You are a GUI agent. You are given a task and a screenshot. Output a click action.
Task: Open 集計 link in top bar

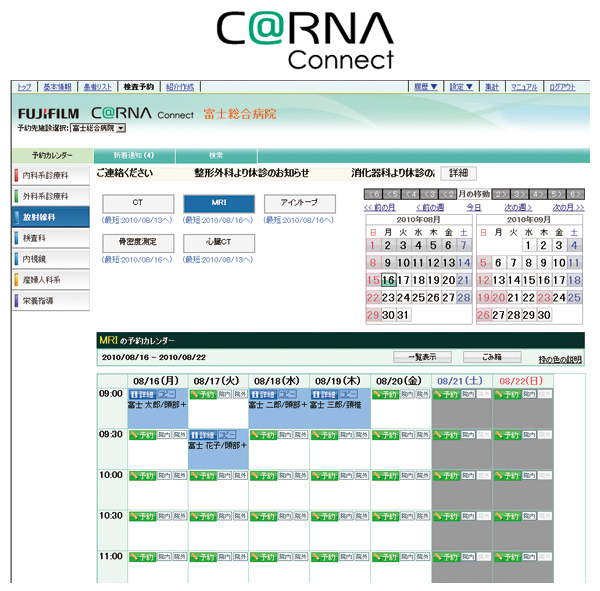pos(492,87)
